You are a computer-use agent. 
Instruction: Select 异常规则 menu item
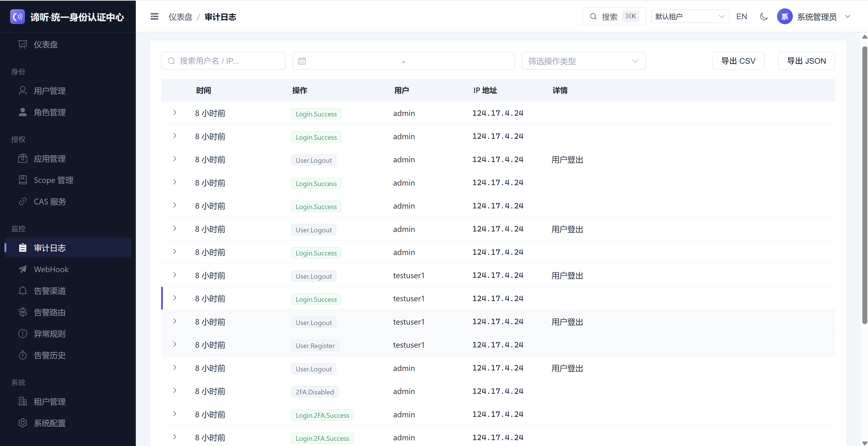[x=50, y=334]
